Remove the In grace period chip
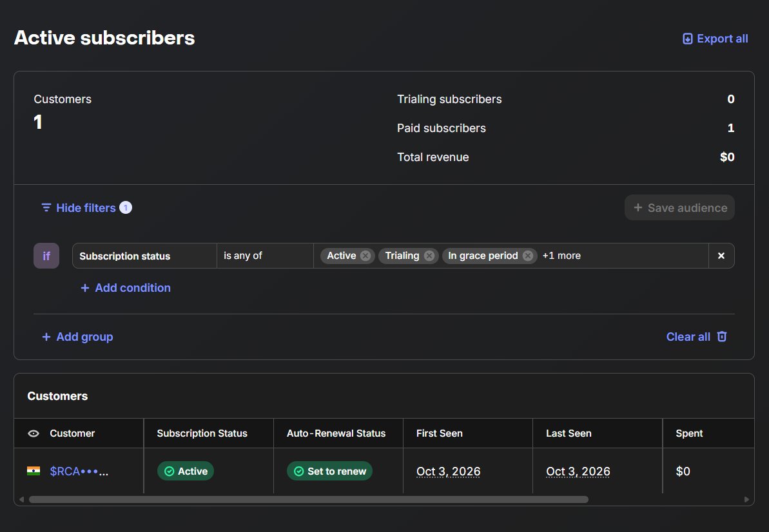This screenshot has width=769, height=532. pyautogui.click(x=528, y=256)
